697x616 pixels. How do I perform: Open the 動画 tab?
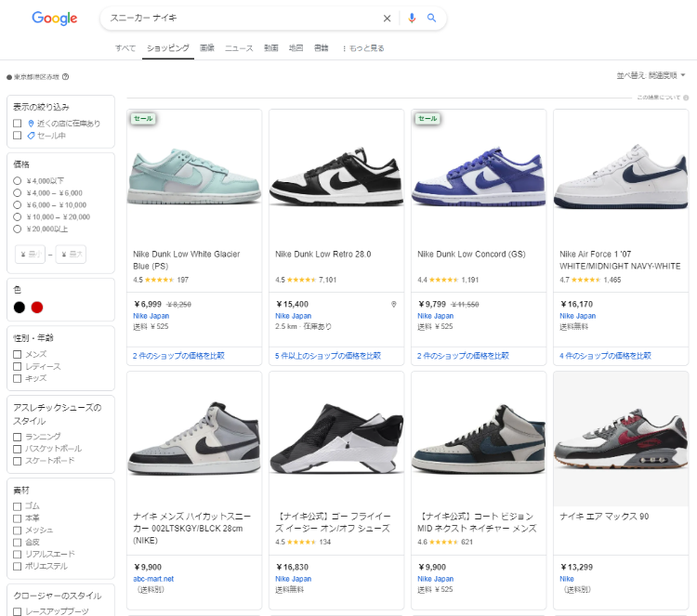(271, 48)
